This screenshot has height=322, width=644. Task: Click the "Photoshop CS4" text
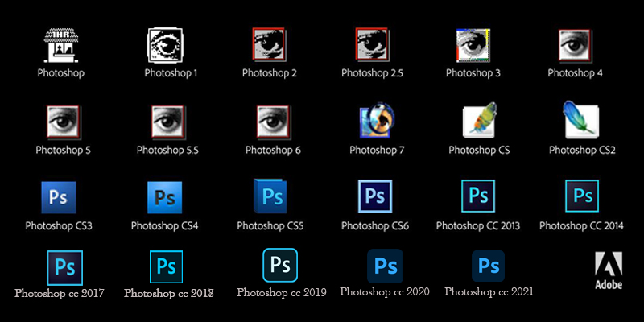point(165,225)
